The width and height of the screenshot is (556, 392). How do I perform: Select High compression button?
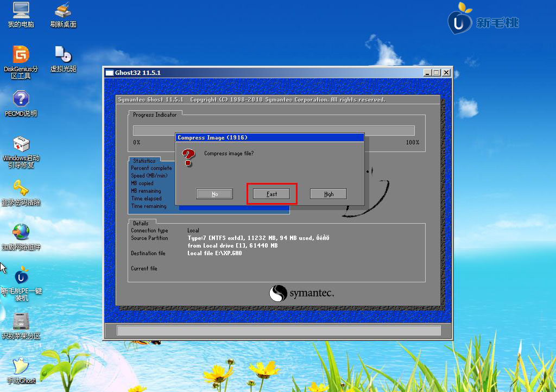coord(328,194)
